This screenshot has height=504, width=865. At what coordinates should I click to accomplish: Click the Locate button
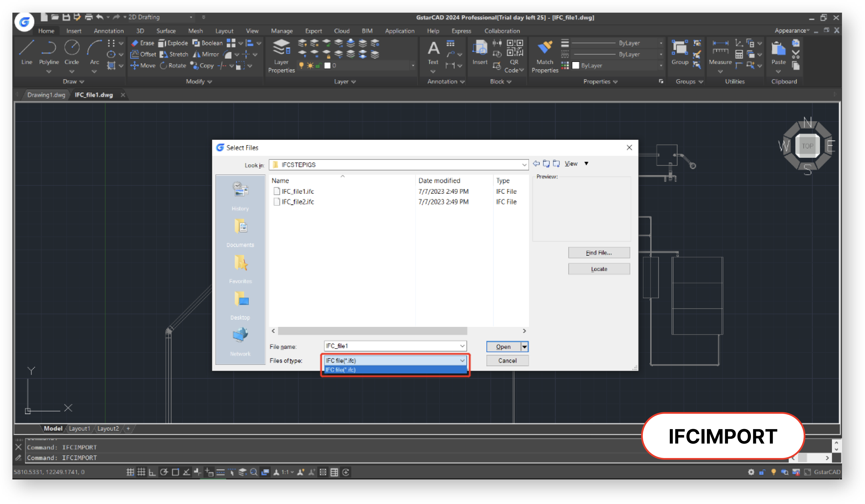tap(599, 269)
